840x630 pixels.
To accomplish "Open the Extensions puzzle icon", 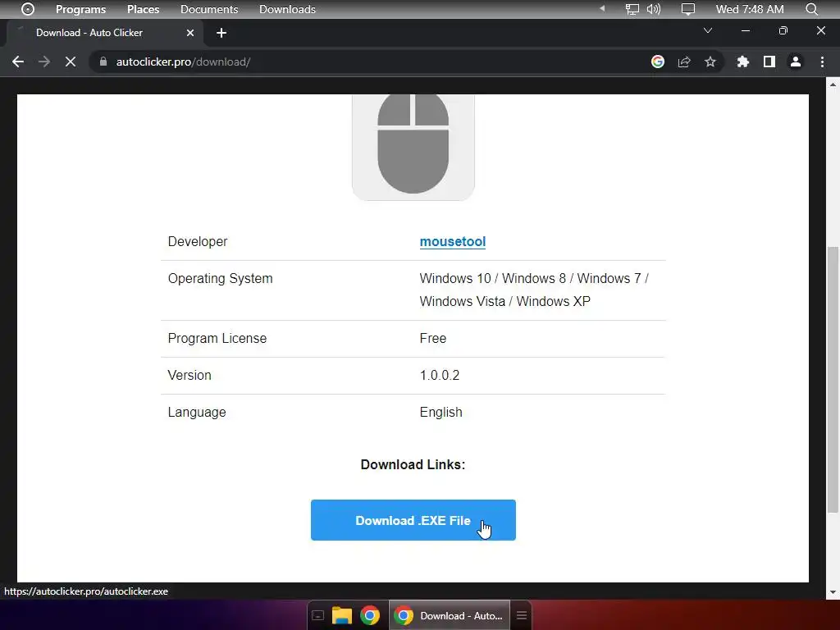I will (742, 62).
